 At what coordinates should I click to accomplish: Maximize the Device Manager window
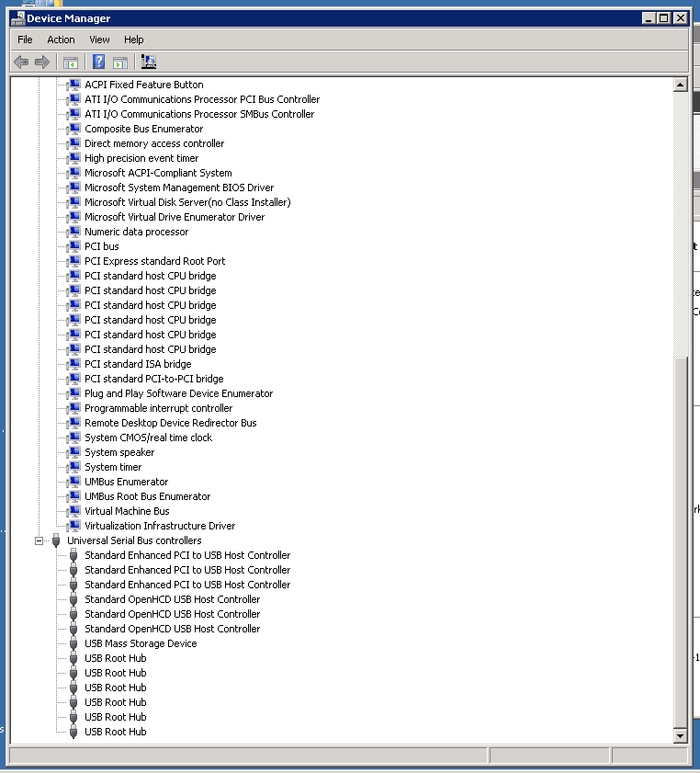(x=664, y=18)
